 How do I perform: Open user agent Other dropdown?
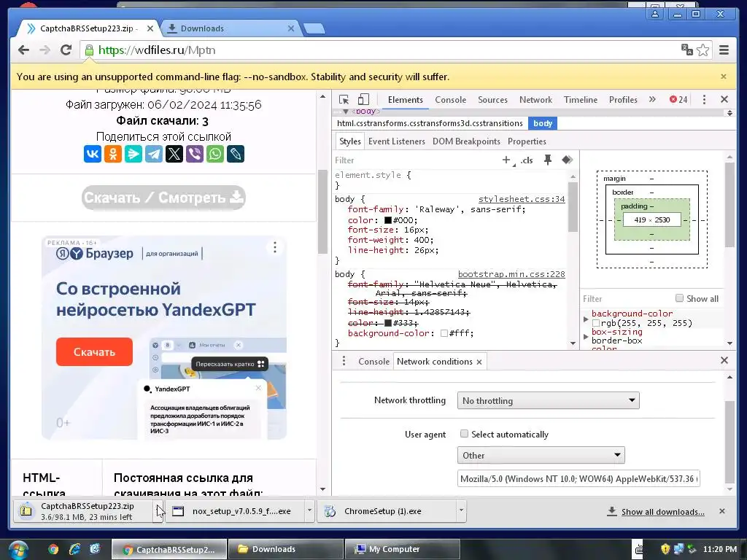coord(541,455)
